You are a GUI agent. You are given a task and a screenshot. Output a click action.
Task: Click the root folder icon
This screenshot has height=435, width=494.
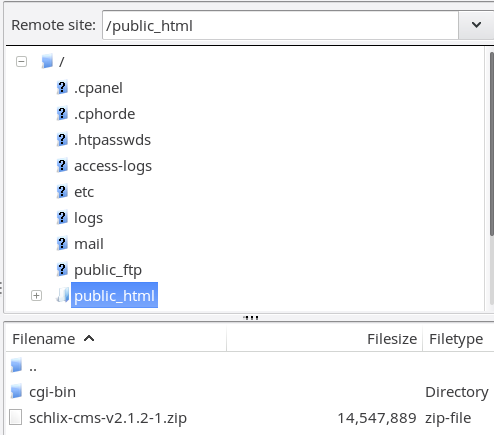pyautogui.click(x=47, y=61)
